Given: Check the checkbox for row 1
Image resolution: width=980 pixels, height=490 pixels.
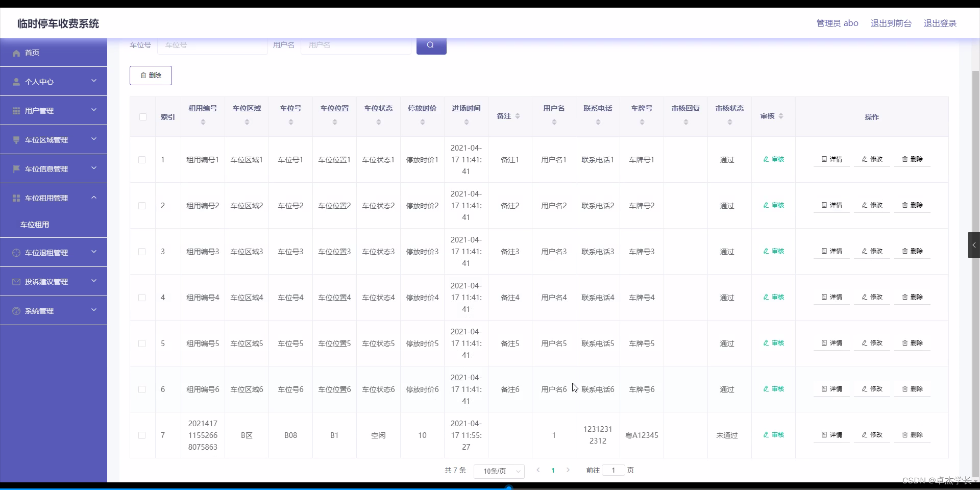Looking at the screenshot, I should [x=142, y=160].
